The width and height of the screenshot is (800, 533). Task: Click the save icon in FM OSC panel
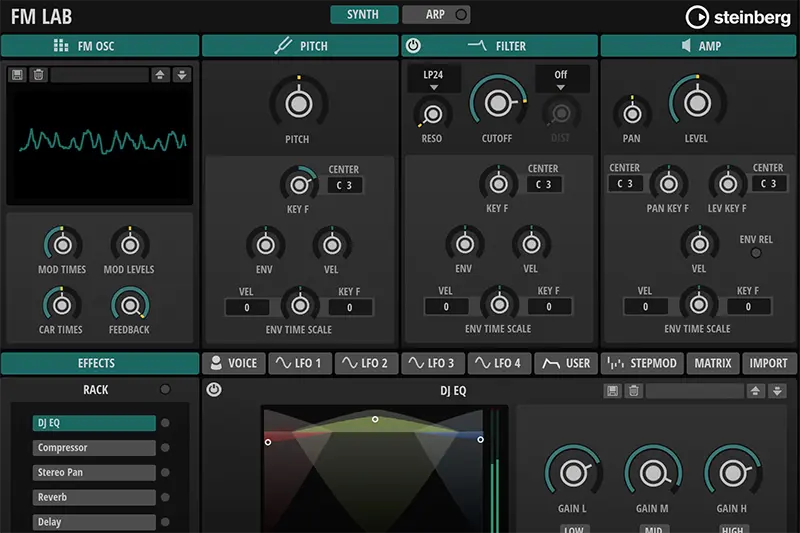tap(18, 75)
